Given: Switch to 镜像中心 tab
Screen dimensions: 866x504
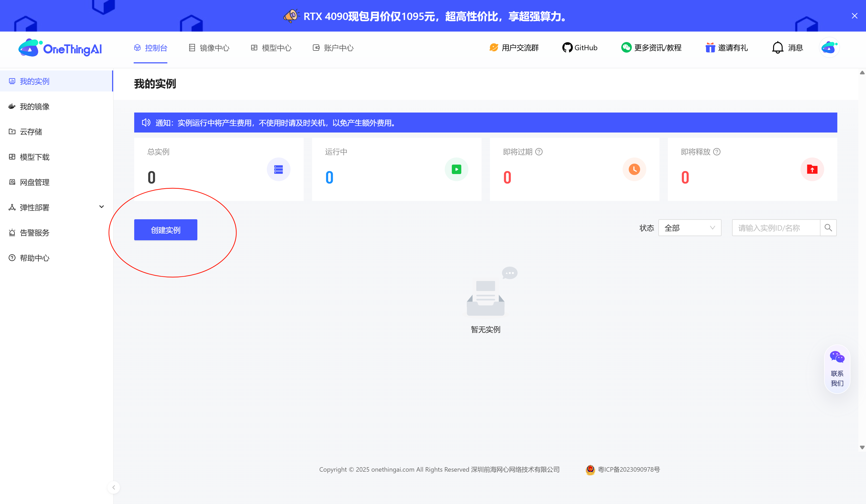Looking at the screenshot, I should click(x=209, y=48).
